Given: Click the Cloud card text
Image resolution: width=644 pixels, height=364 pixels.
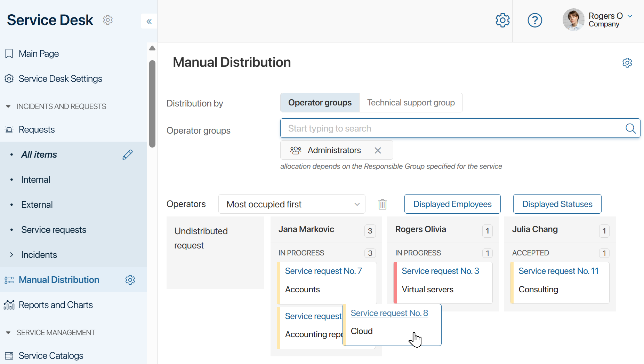Looking at the screenshot, I should coord(362,331).
